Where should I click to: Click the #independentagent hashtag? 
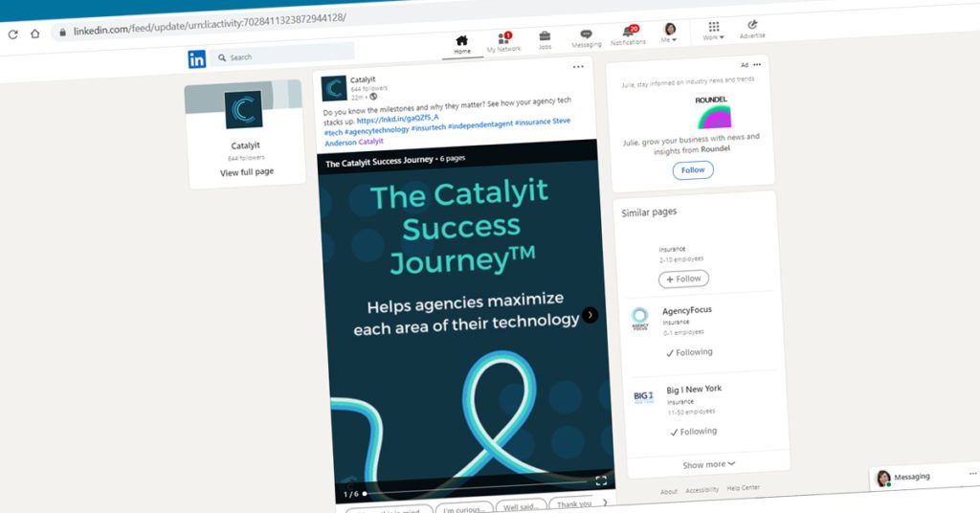click(480, 124)
